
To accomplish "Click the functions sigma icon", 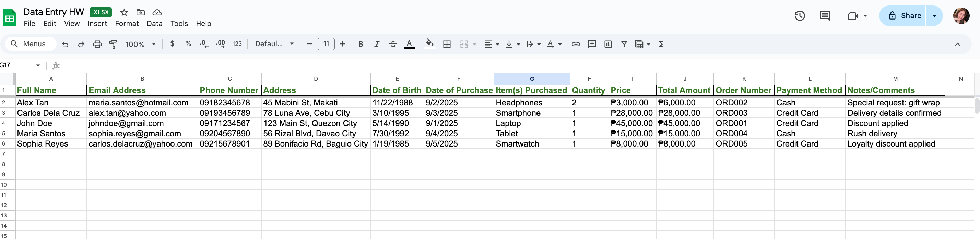I will (661, 44).
